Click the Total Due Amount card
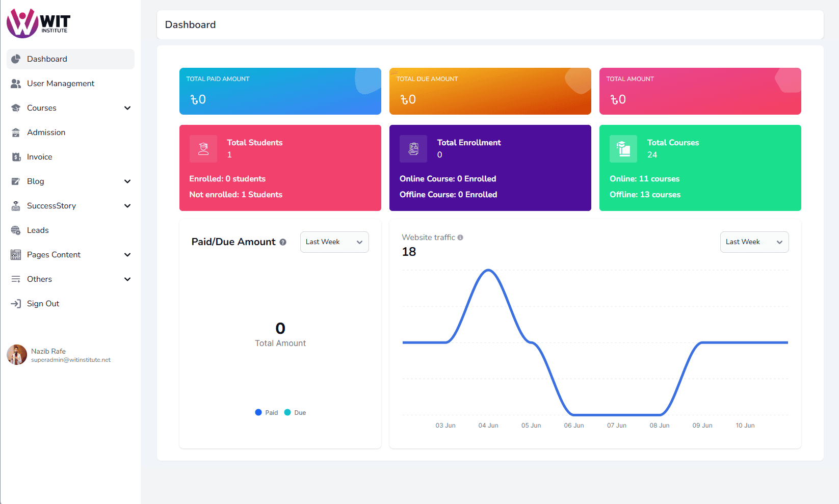Viewport: 839px width, 504px height. tap(490, 91)
